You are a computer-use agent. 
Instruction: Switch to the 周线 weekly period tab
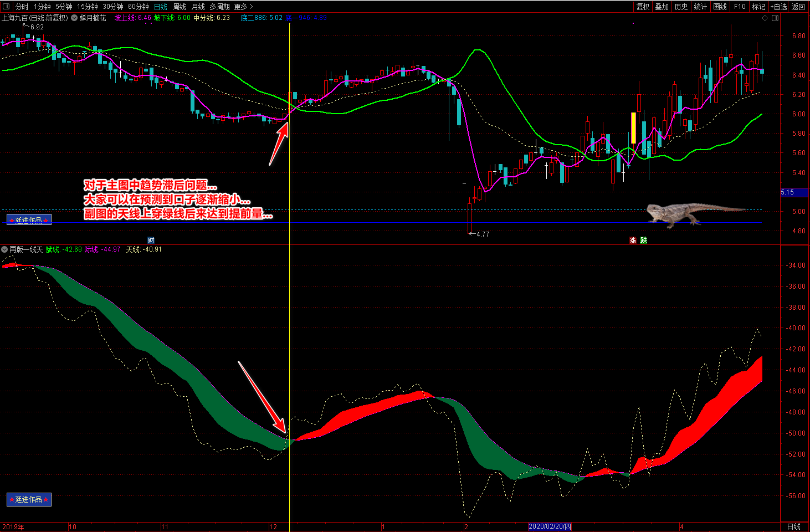click(180, 7)
